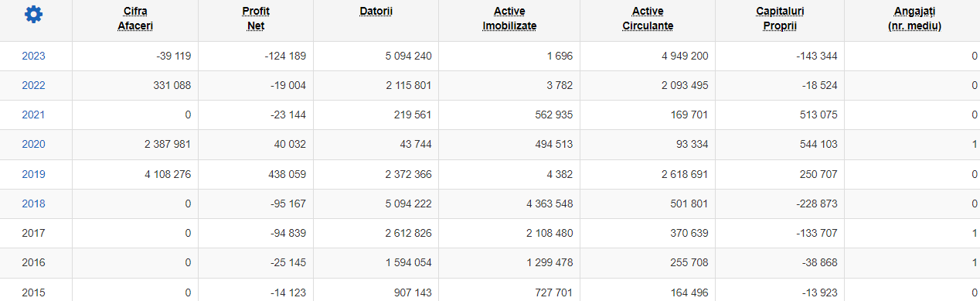Click the Cifra Afaceri column header
The width and height of the screenshot is (980, 301).
coord(135,19)
